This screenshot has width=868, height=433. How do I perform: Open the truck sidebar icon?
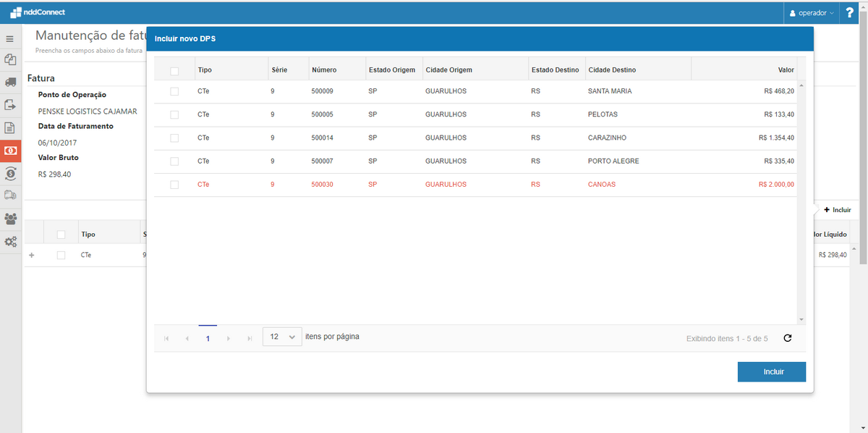tap(10, 81)
